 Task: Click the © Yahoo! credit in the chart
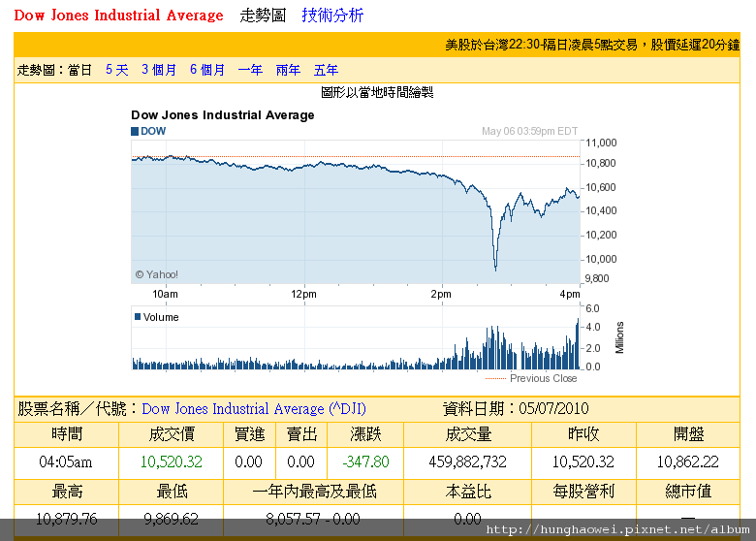point(157,274)
